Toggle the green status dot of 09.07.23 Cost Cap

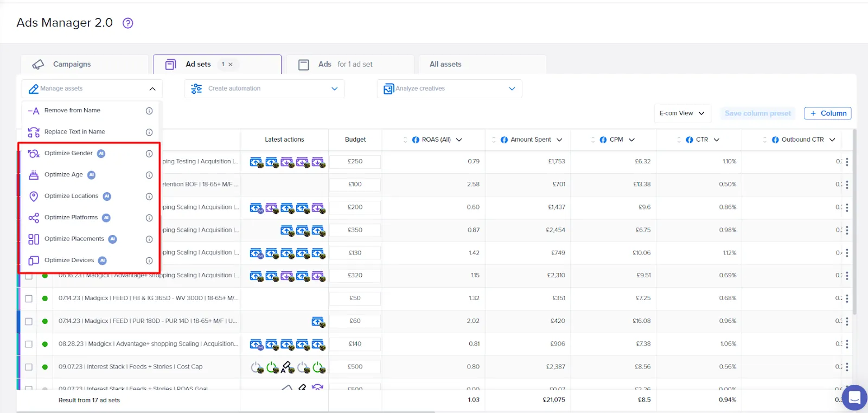[x=45, y=367]
